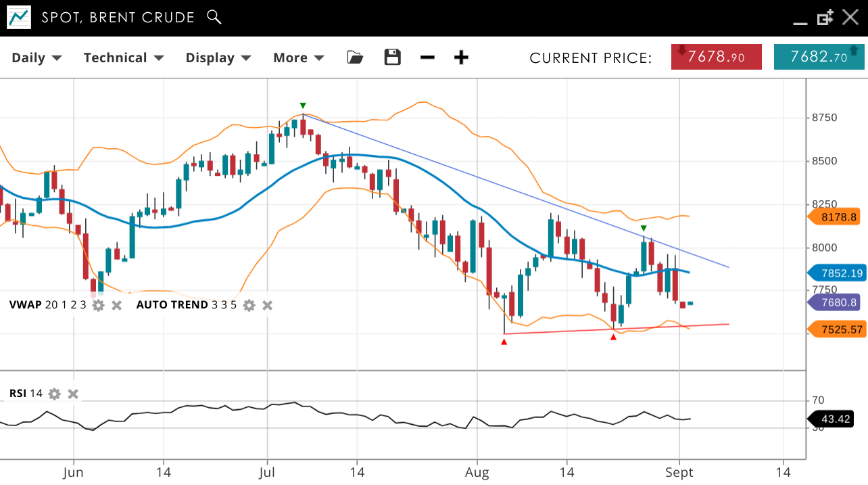Open Auto Trend settings gear
The width and height of the screenshot is (868, 485).
[249, 305]
